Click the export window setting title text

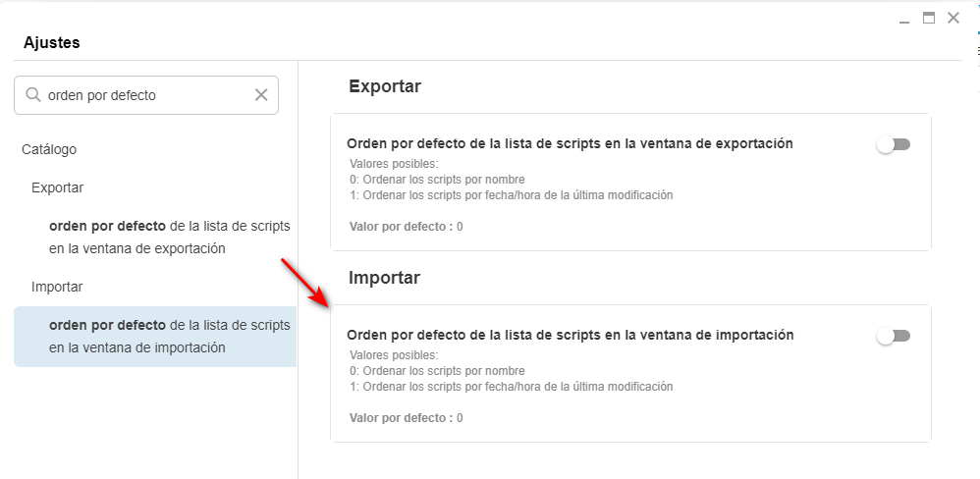point(570,143)
